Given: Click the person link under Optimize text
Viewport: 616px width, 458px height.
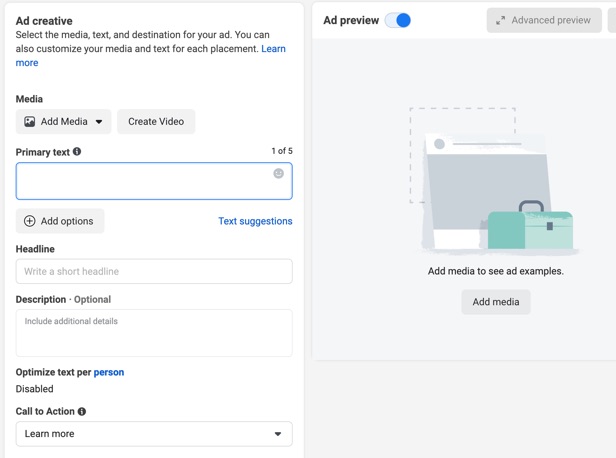Looking at the screenshot, I should point(109,372).
